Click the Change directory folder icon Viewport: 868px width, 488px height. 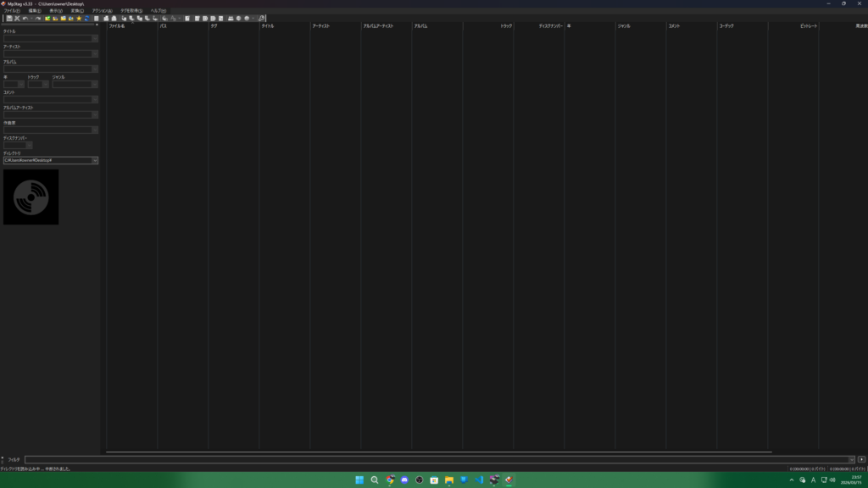click(x=48, y=18)
